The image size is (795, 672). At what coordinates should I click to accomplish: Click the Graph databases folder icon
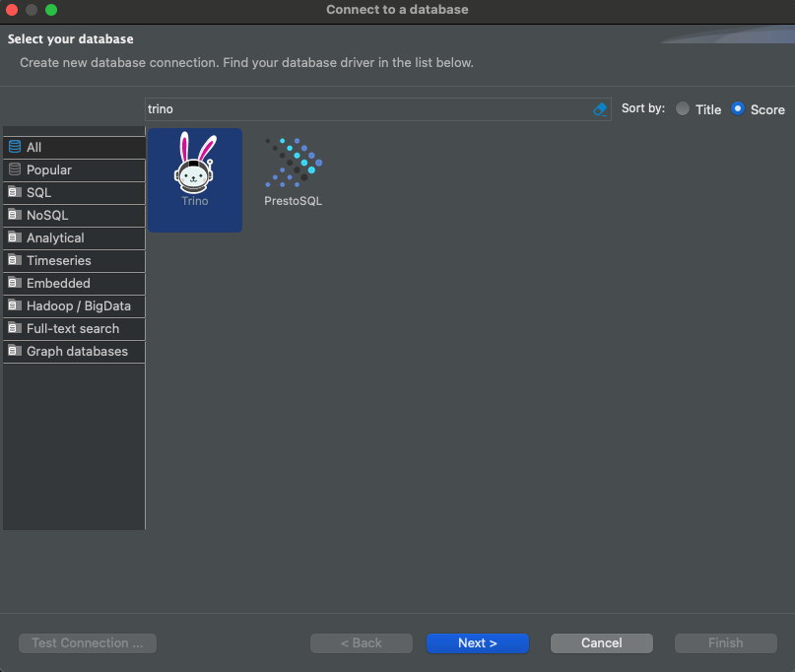(15, 351)
